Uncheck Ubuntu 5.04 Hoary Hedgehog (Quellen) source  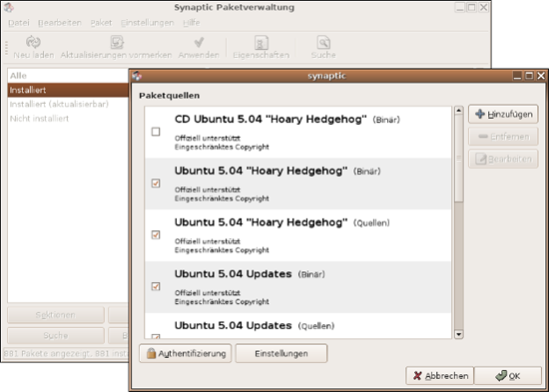coord(156,234)
